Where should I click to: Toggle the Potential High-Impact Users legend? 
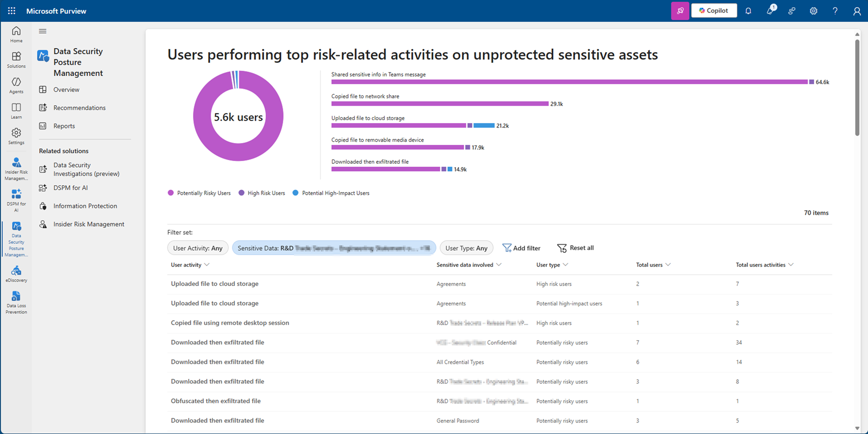pos(331,193)
